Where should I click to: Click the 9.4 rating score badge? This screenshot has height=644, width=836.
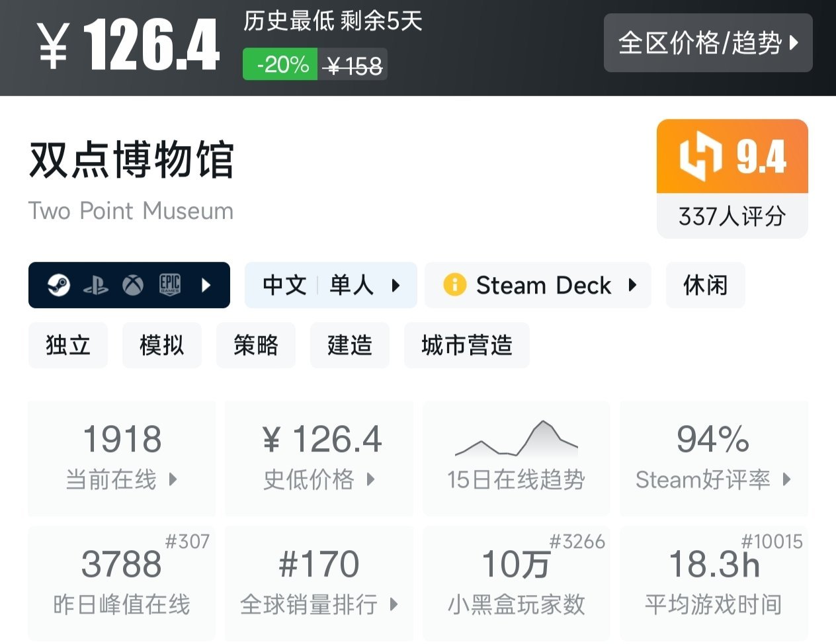click(x=732, y=157)
